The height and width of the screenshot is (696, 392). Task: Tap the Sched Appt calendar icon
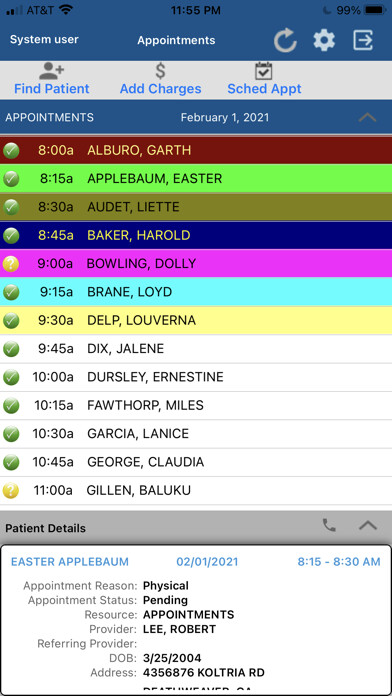tap(264, 71)
